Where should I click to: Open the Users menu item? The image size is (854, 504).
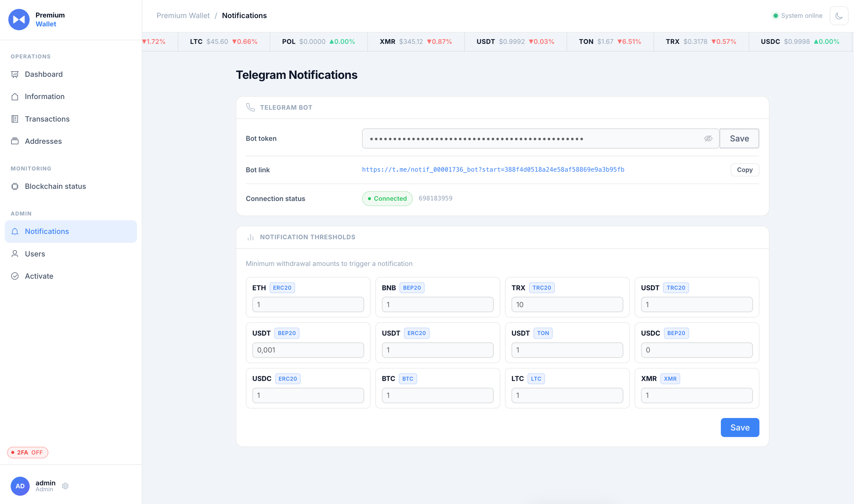71,254
